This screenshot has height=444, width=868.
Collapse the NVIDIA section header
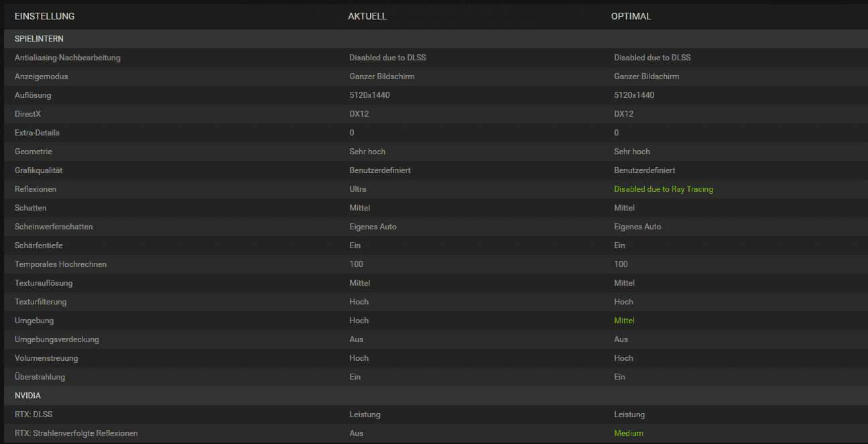click(x=27, y=396)
